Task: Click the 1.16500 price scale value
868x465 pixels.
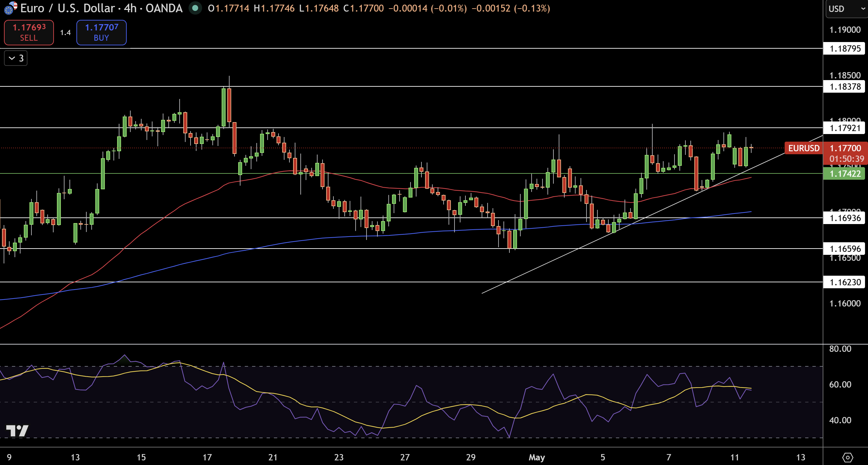Action: pyautogui.click(x=845, y=258)
